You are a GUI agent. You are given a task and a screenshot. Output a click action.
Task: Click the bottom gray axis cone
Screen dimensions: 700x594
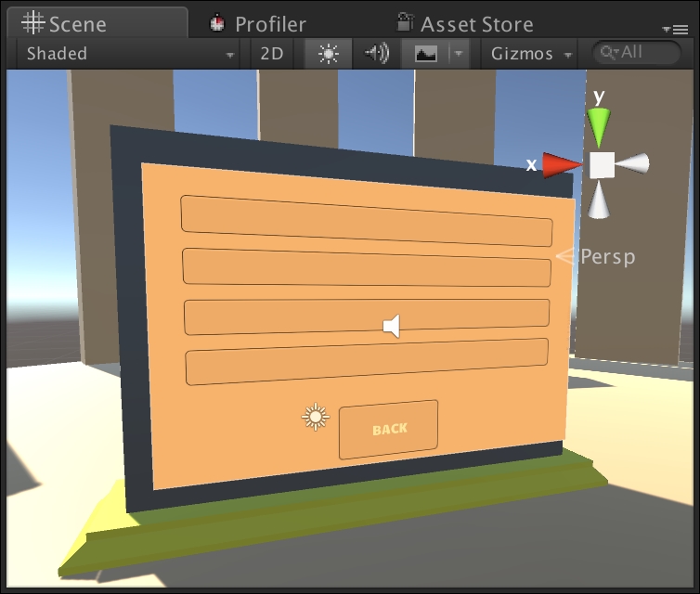tap(599, 200)
